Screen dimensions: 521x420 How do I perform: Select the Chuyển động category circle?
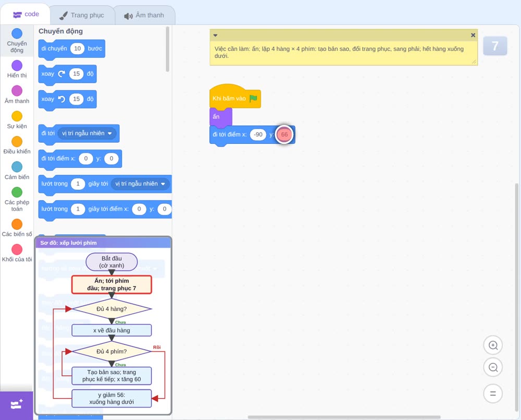coord(17,33)
